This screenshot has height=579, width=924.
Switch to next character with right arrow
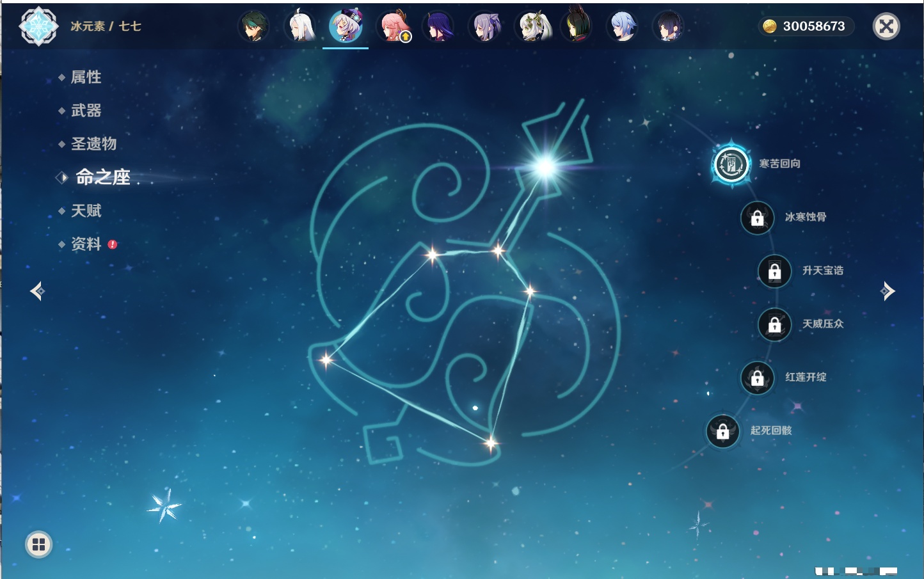point(888,291)
